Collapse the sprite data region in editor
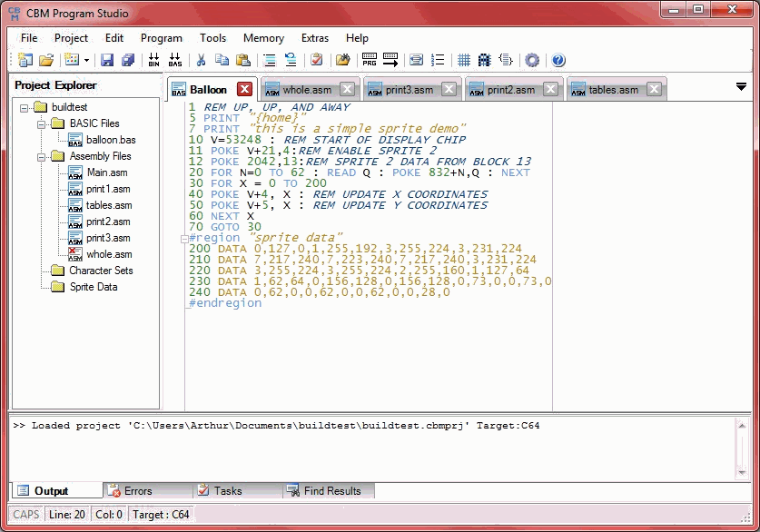Image resolution: width=760 pixels, height=532 pixels. pos(184,239)
